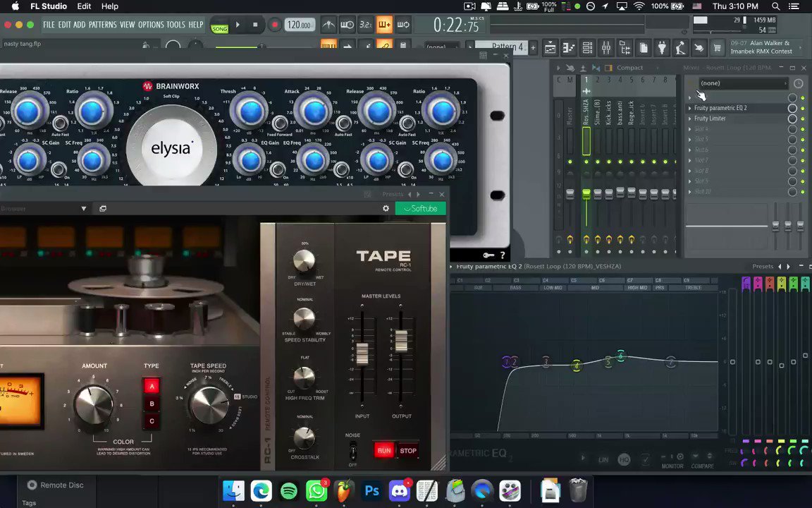Open the Piano roll from toolbar
Image resolution: width=812 pixels, height=508 pixels.
569,48
